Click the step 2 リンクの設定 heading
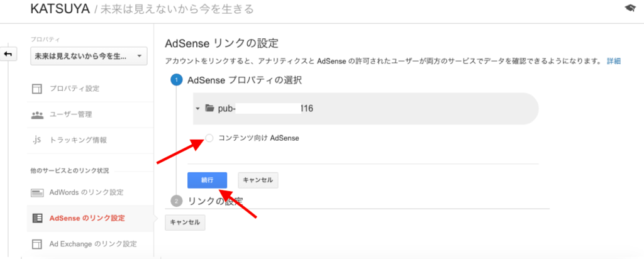 click(x=215, y=201)
